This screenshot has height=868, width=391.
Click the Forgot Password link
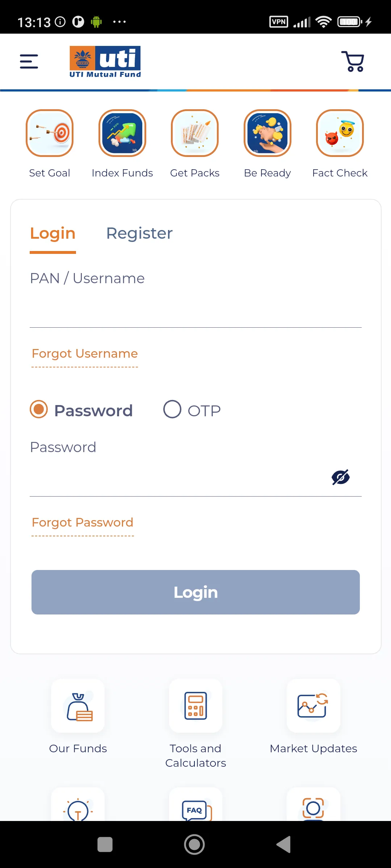pos(83,523)
